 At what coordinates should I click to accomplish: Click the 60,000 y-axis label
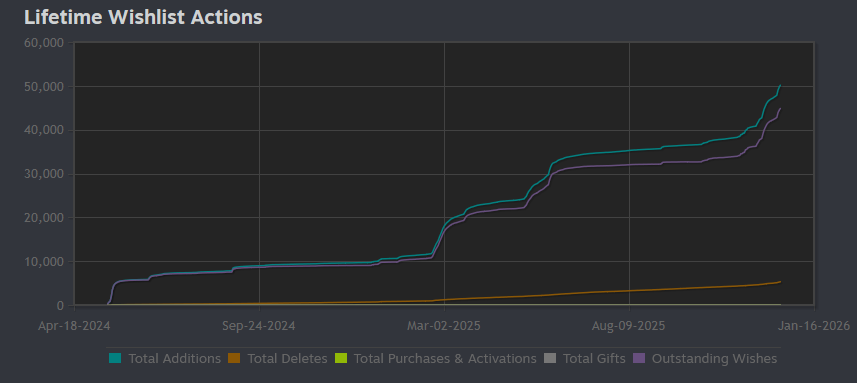[44, 43]
